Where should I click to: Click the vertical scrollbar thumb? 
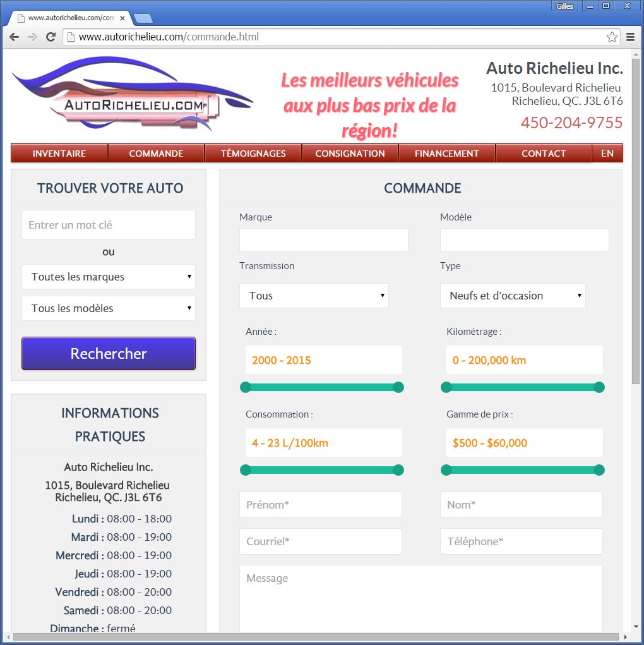(x=636, y=222)
